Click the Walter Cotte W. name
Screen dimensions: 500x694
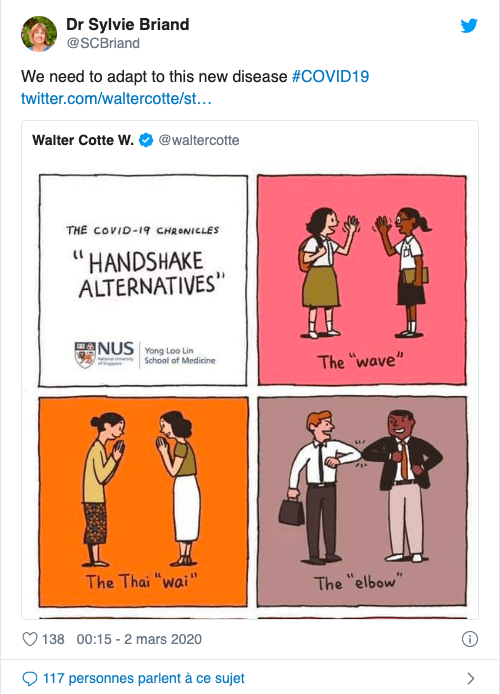click(x=83, y=140)
